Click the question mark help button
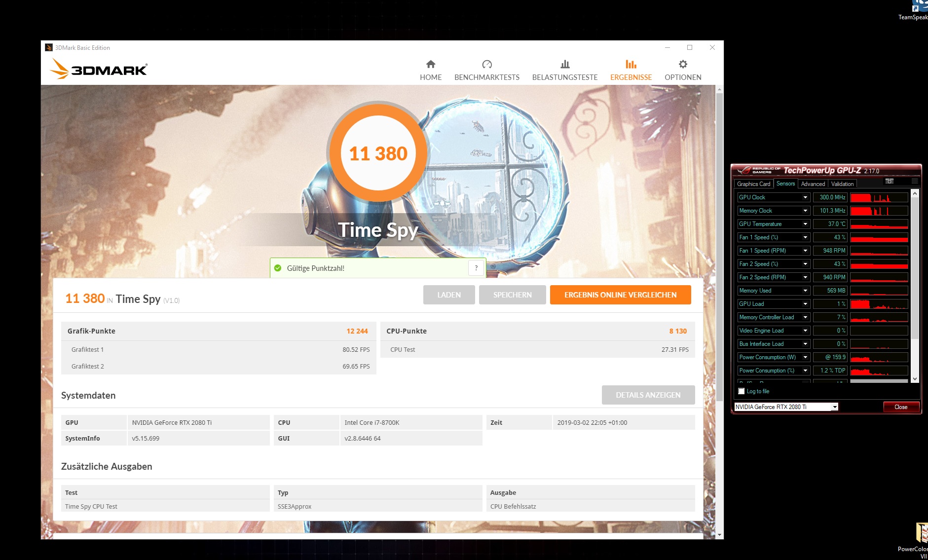 [476, 268]
